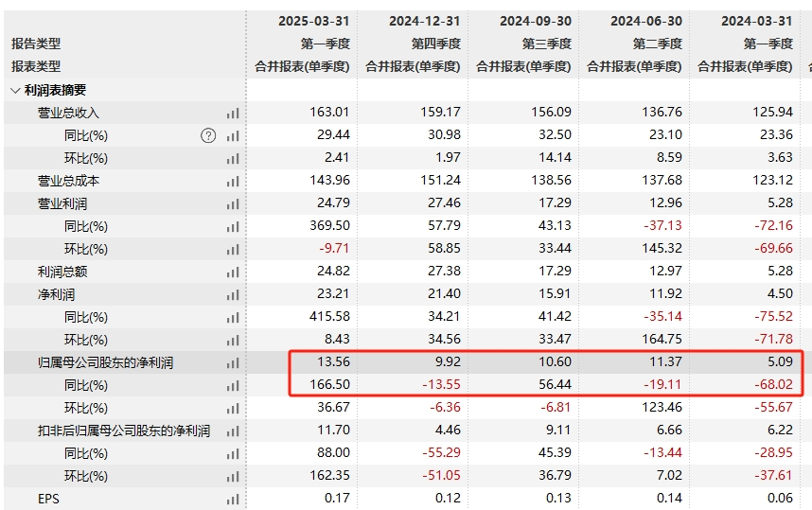Open chart icon for 营业总收入 row
This screenshot has width=812, height=510.
click(233, 114)
